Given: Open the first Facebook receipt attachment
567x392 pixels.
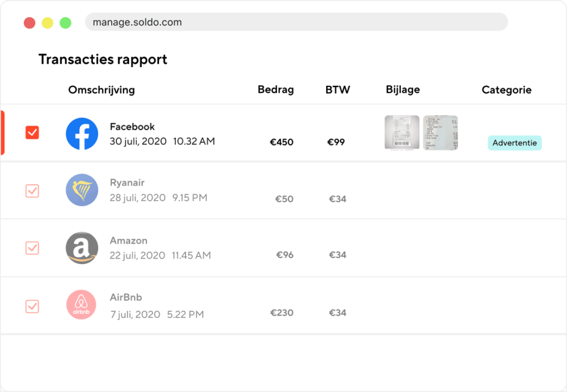Looking at the screenshot, I should [402, 132].
